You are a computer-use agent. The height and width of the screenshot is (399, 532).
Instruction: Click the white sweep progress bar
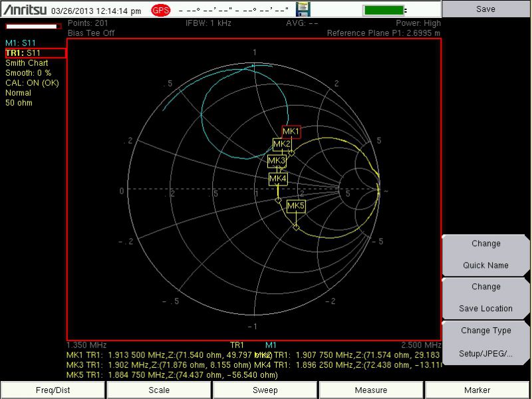tap(31, 27)
